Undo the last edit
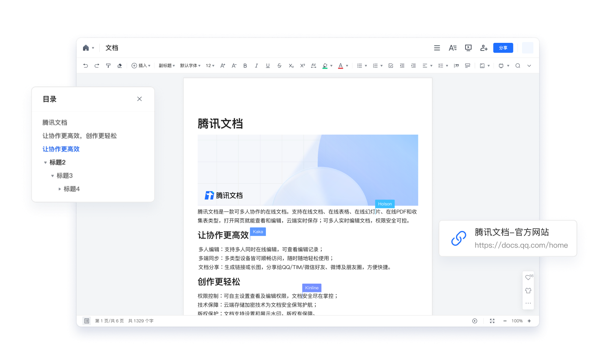The image size is (607, 364). pos(85,66)
